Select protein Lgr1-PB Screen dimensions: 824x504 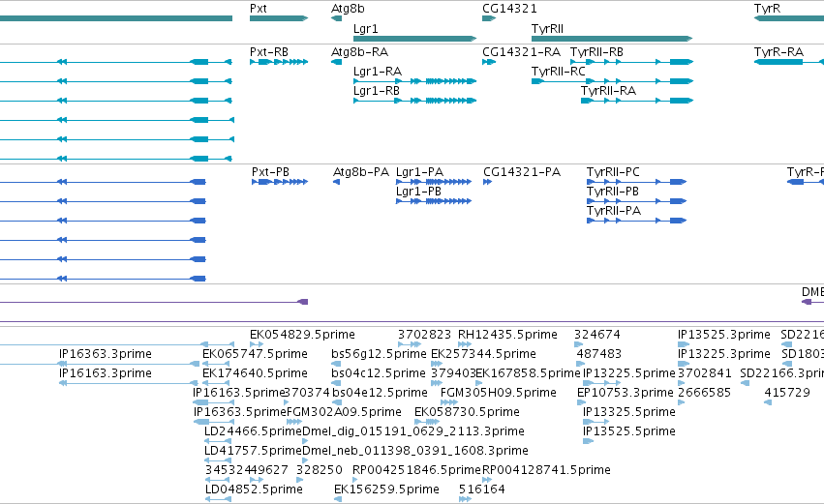pos(434,201)
